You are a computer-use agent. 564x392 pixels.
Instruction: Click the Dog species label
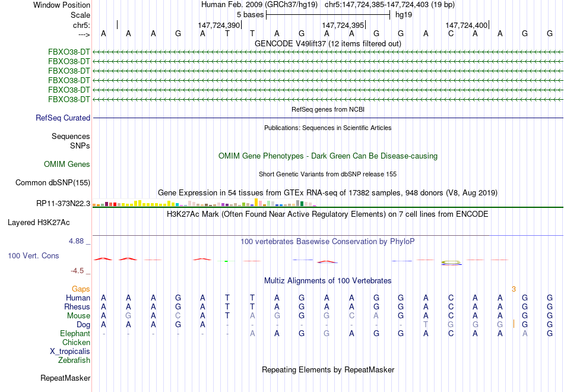pos(84,325)
